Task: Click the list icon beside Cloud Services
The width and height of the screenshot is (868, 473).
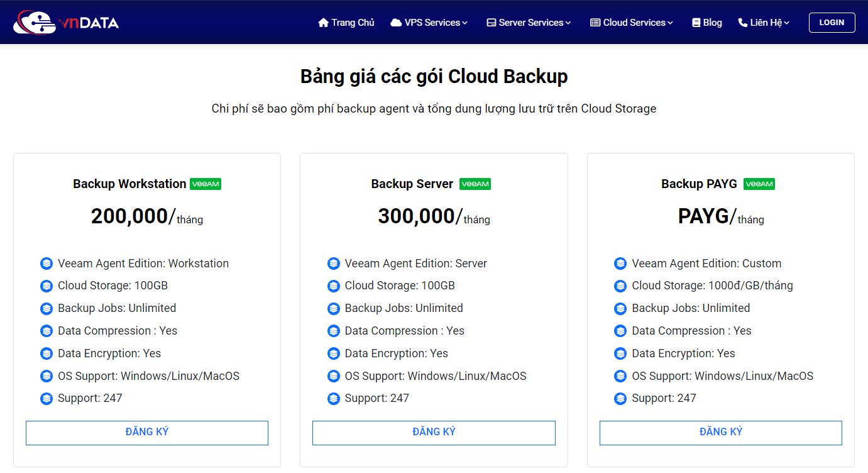Action: click(x=595, y=23)
